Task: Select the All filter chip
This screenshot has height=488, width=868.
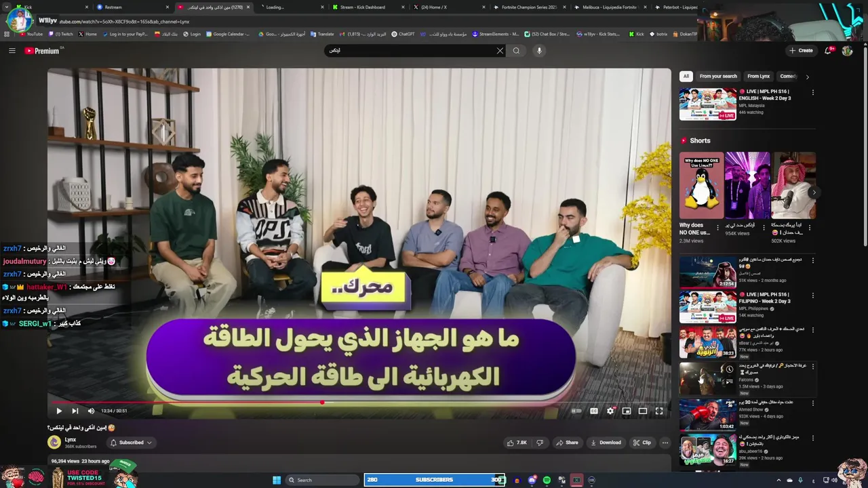Action: pyautogui.click(x=686, y=77)
